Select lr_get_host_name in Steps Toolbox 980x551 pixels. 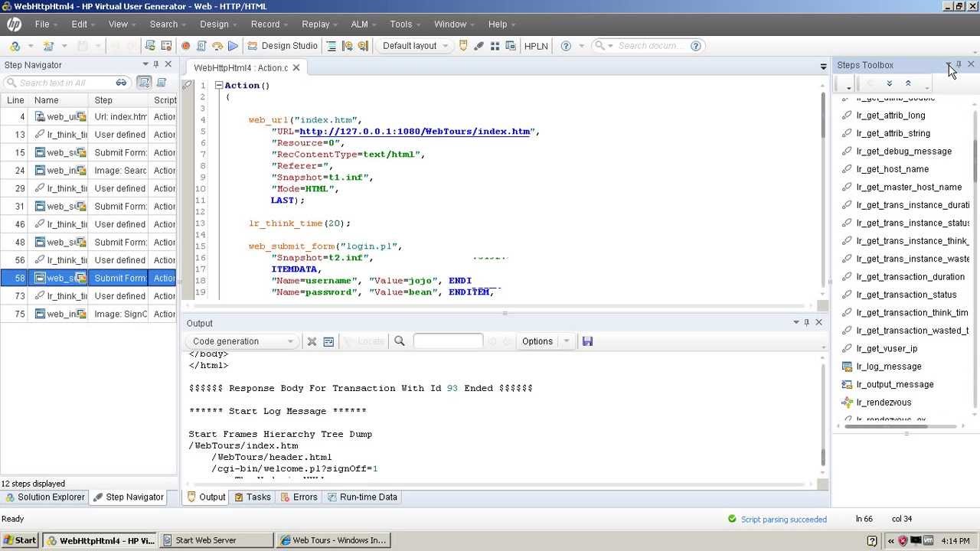point(892,169)
